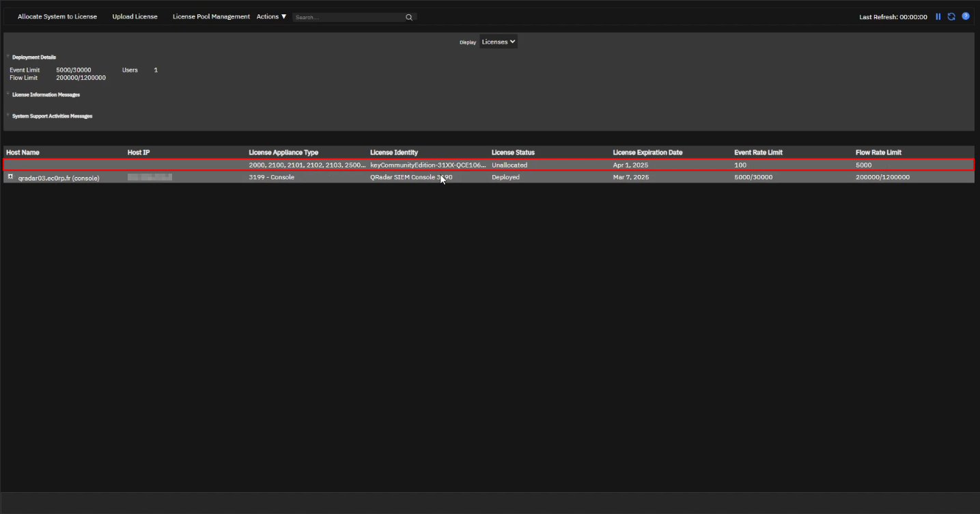Click the Flow Limit 200000/1200000 value in Deployment Details
The image size is (980, 514).
coord(81,77)
